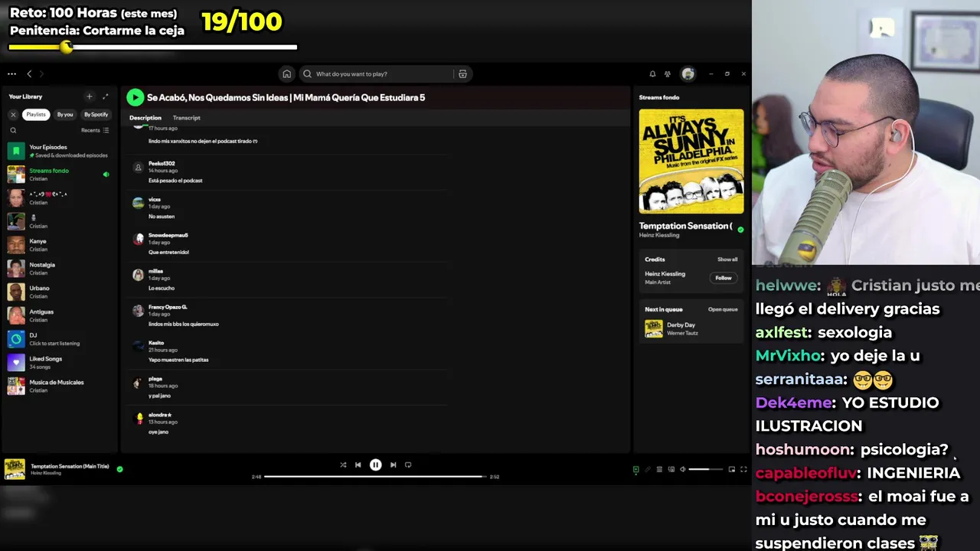Skip to the previous track
Image resolution: width=980 pixels, height=551 pixels.
pyautogui.click(x=358, y=465)
